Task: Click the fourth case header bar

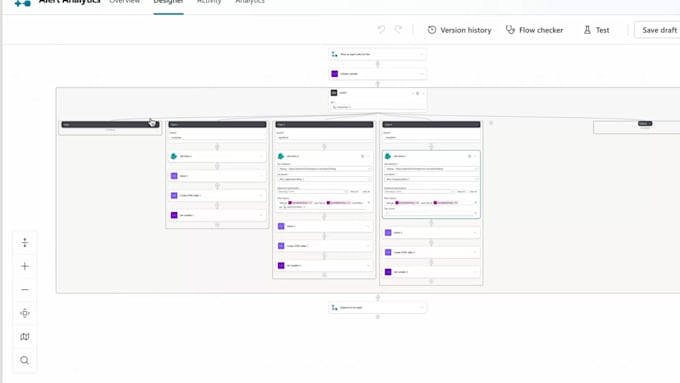Action: click(x=431, y=124)
